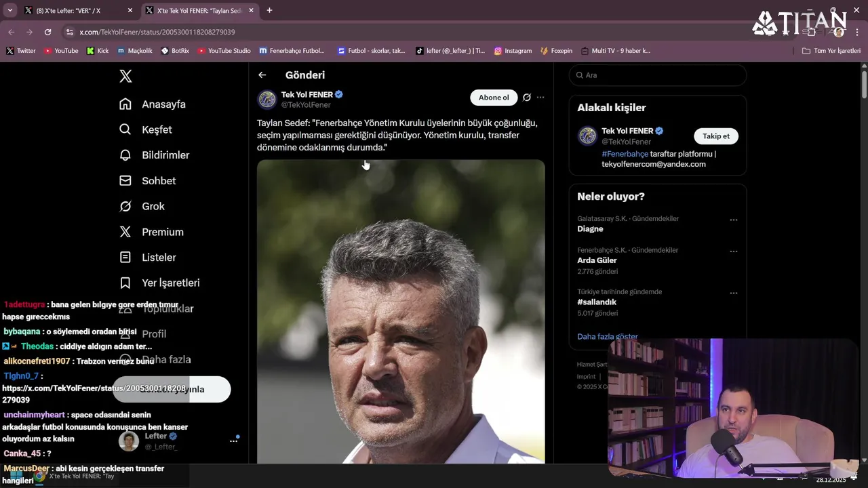868x488 pixels.
Task: Close the X'te Lefter "VER" tab
Action: (x=130, y=11)
